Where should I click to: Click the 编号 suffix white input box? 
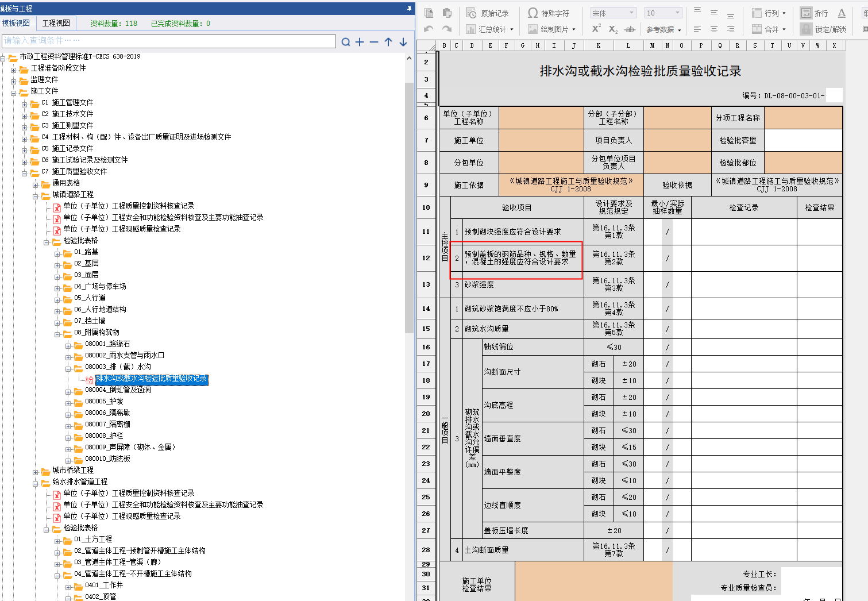point(834,95)
